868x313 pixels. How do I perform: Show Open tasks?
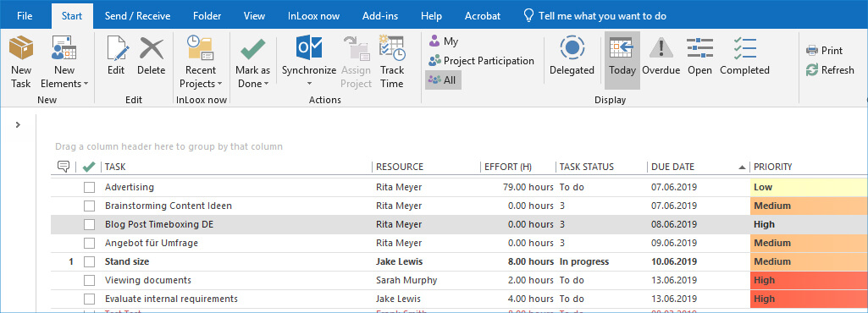point(699,55)
